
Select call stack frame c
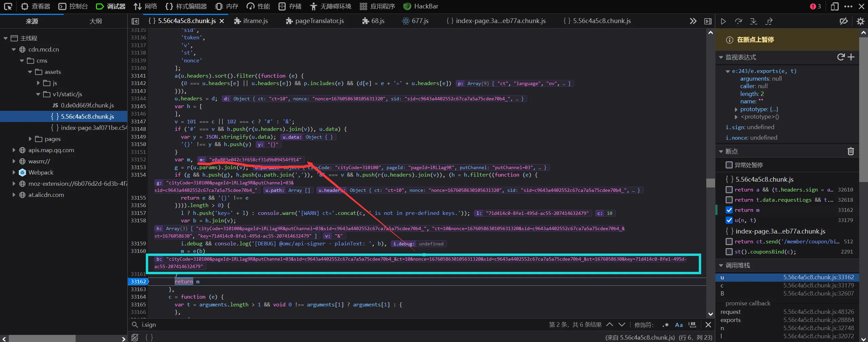pos(787,285)
